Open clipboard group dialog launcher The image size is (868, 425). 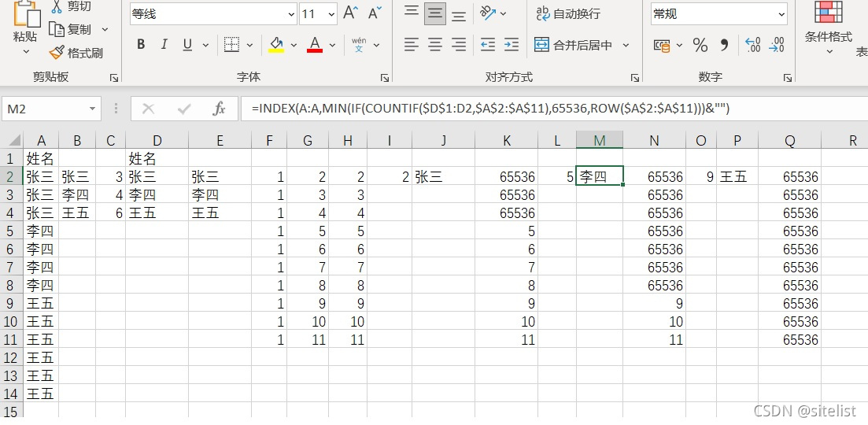(x=114, y=79)
